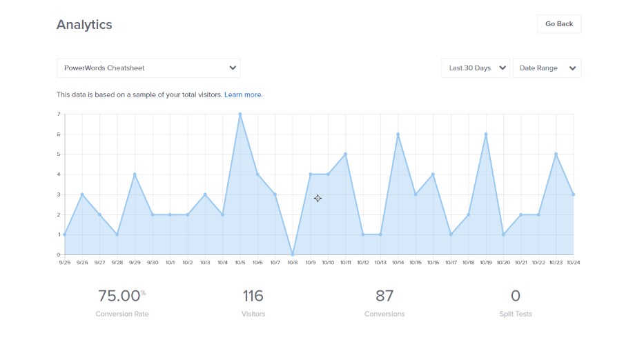The height and width of the screenshot is (351, 644).
Task: Click the 10/3 data point on chart
Action: click(205, 194)
